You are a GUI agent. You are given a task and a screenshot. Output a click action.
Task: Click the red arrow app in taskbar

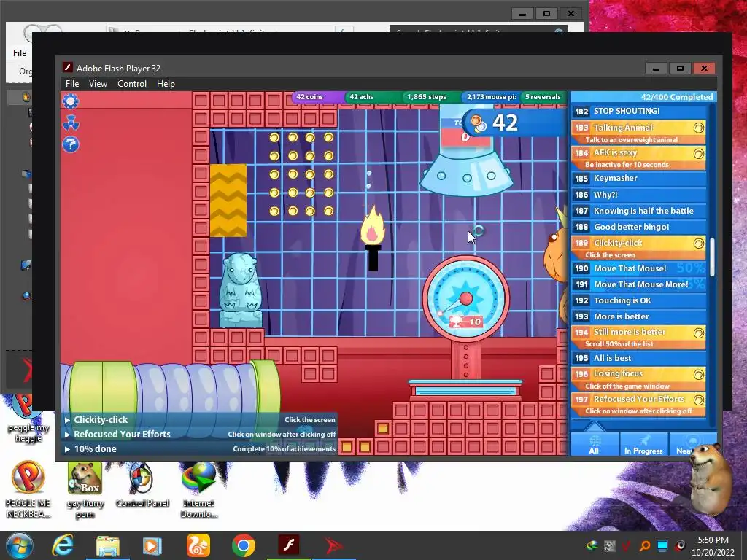pos(333,545)
